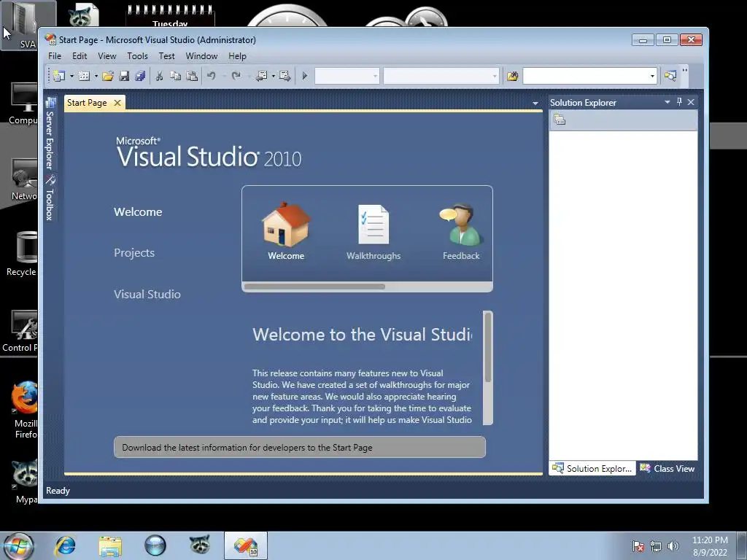Click the vertical scrollbar beside welcome text
Image resolution: width=747 pixels, height=560 pixels.
click(488, 367)
